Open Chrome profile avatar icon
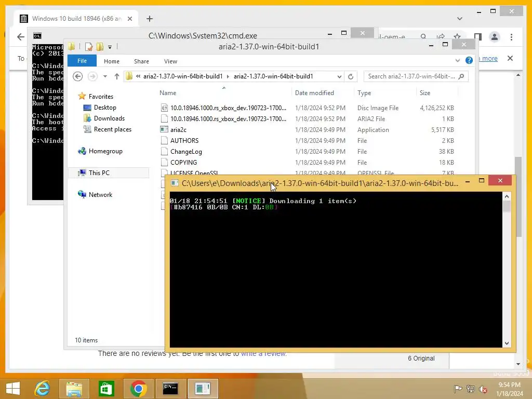Image resolution: width=532 pixels, height=399 pixels. (x=495, y=37)
